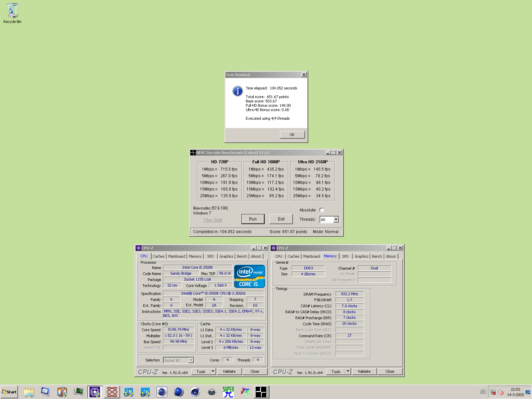Click title icon of CPU-Z processor window
Image resolution: width=532 pixels, height=399 pixels.
point(139,248)
